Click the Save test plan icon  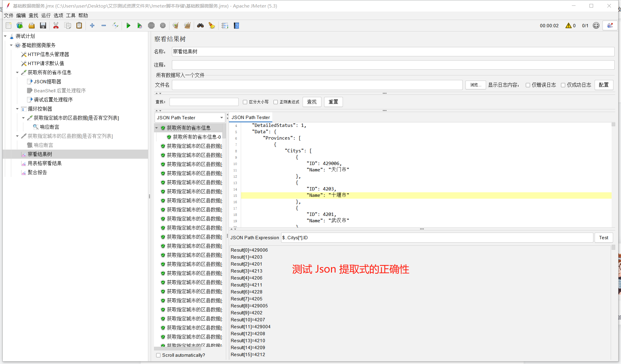[43, 26]
